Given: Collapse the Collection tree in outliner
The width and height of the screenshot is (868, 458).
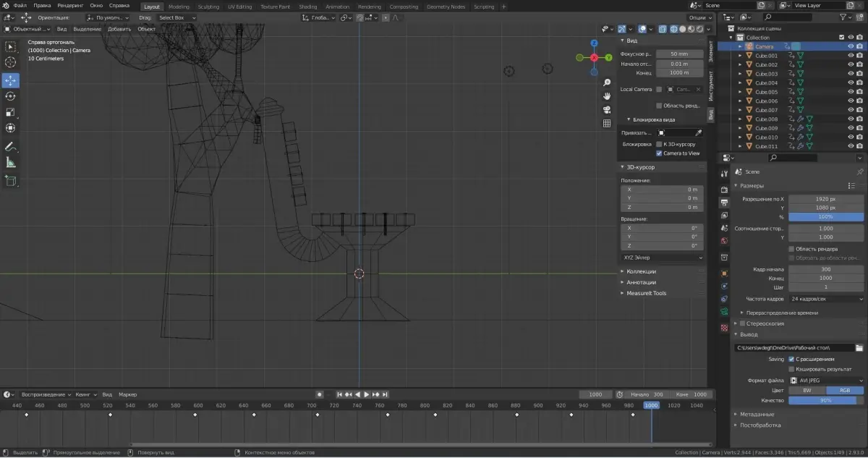Looking at the screenshot, I should (x=731, y=38).
